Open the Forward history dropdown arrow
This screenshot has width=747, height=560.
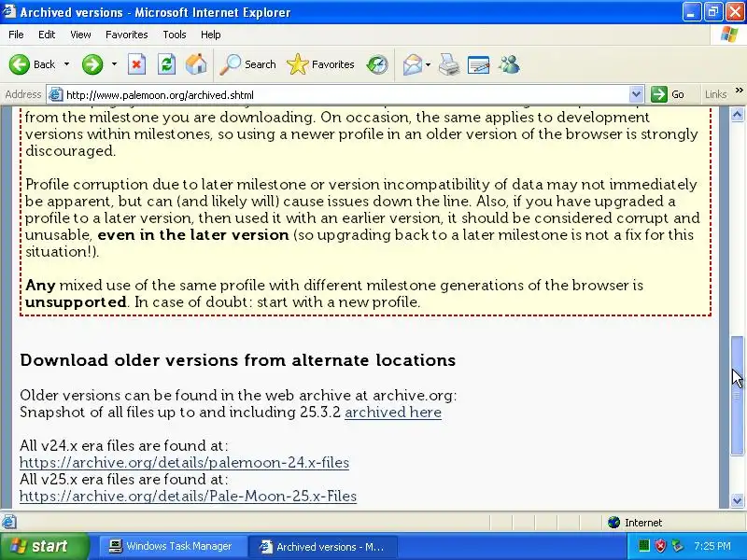click(x=114, y=64)
